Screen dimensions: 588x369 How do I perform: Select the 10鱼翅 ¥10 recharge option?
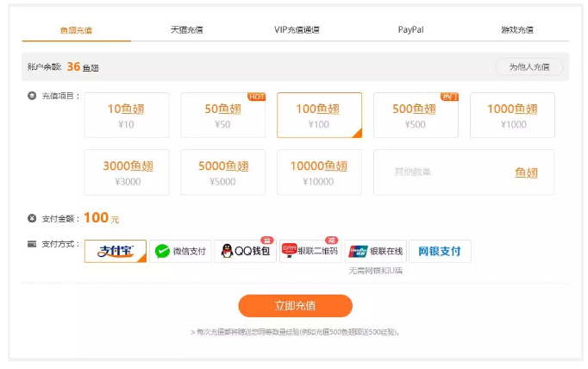[127, 116]
